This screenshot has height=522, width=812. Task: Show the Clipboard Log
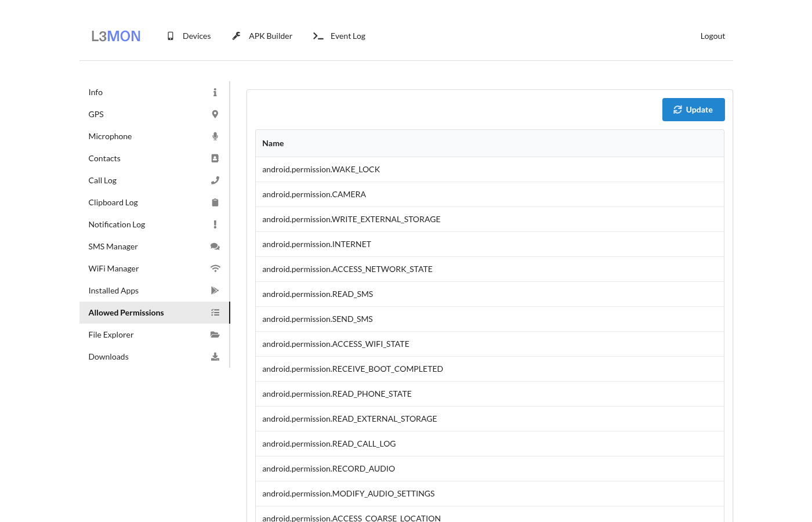click(x=154, y=202)
